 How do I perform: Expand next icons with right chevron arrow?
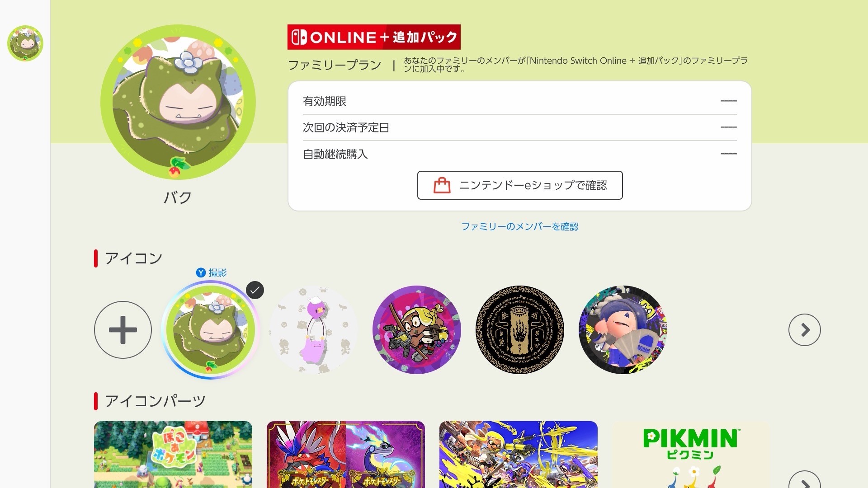805,330
